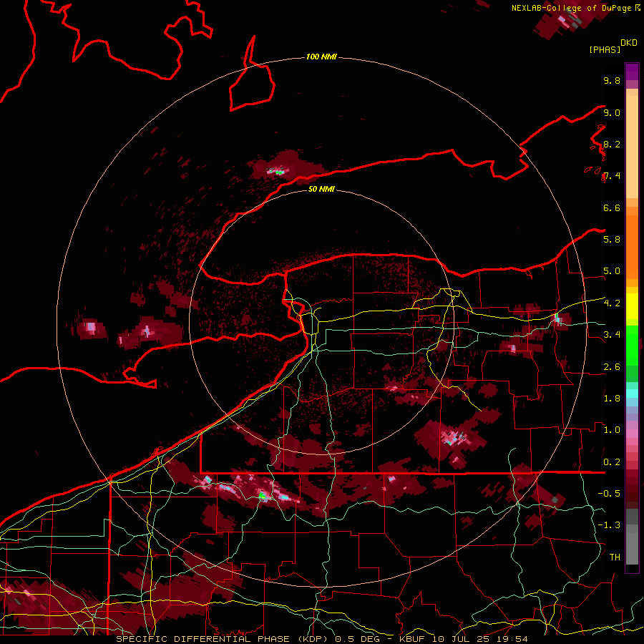Click the 7.4 scale value
Screen dimensions: 644x644
pyautogui.click(x=612, y=176)
